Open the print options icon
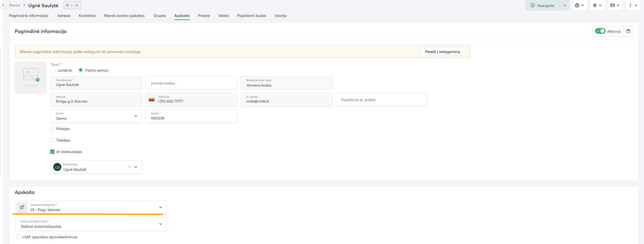 579,5
